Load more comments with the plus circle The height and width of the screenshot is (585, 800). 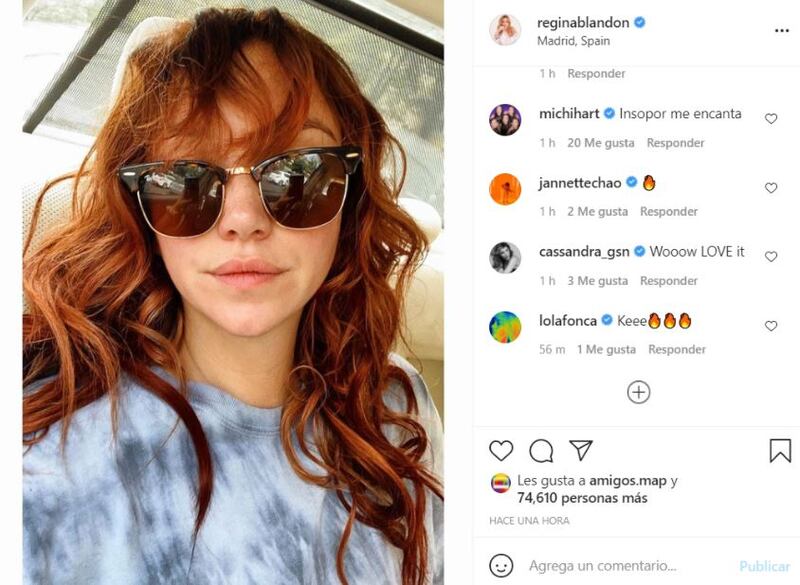638,392
